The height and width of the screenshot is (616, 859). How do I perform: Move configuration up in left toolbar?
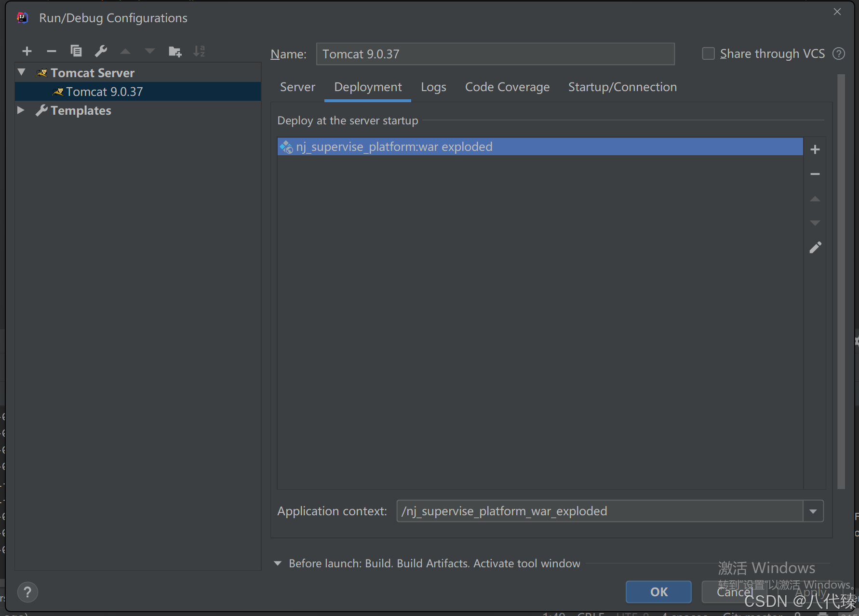pyautogui.click(x=125, y=51)
